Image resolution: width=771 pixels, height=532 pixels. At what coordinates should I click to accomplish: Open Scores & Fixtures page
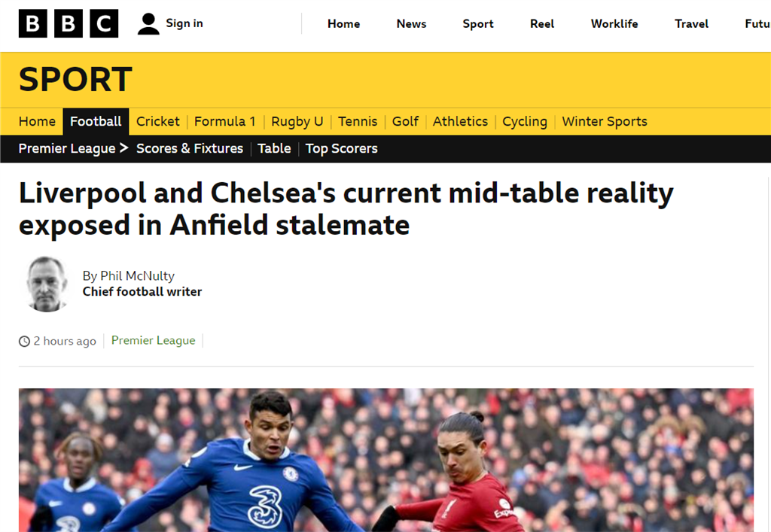pos(190,148)
